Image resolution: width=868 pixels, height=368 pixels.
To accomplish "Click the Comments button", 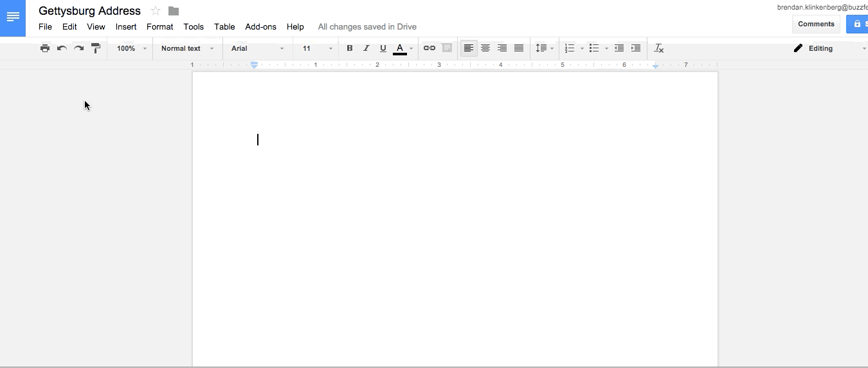I will coord(816,24).
